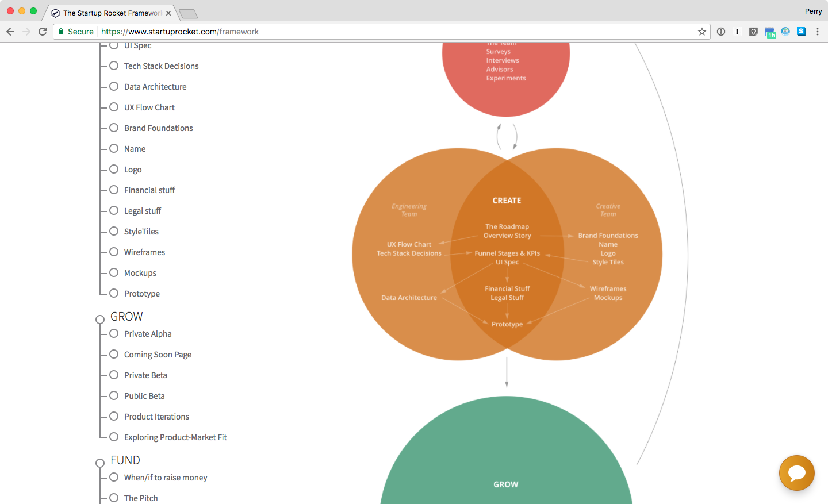The width and height of the screenshot is (828, 504).
Task: Click the browser back arrow
Action: click(x=10, y=32)
